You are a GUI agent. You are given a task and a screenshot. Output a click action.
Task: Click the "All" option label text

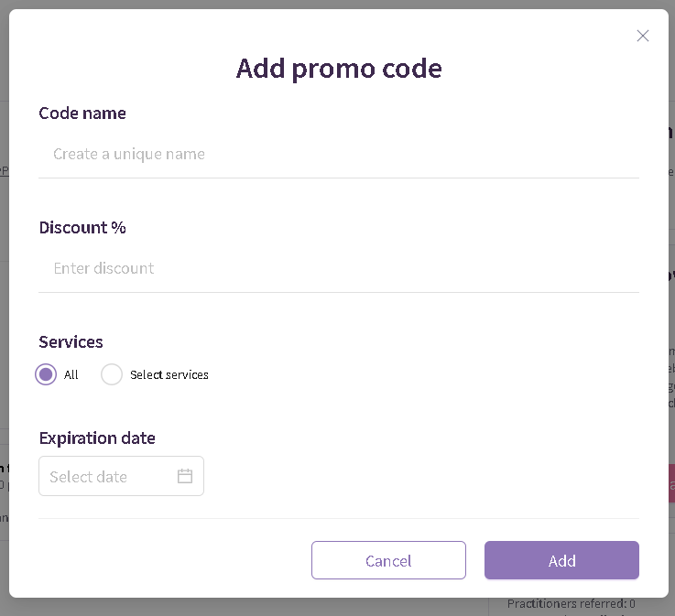(x=71, y=375)
